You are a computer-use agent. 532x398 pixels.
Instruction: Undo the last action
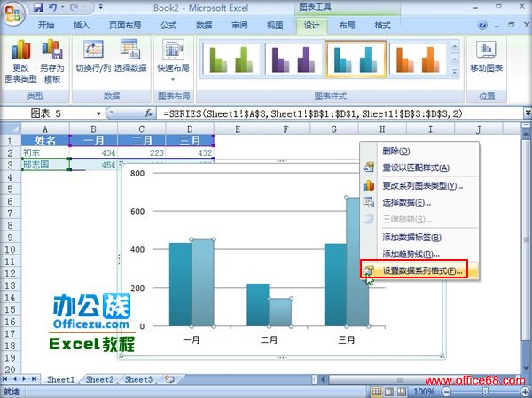coord(52,7)
